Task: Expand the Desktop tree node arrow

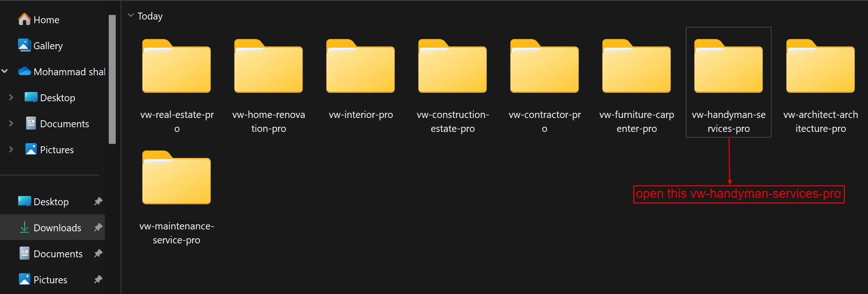Action: (x=11, y=98)
